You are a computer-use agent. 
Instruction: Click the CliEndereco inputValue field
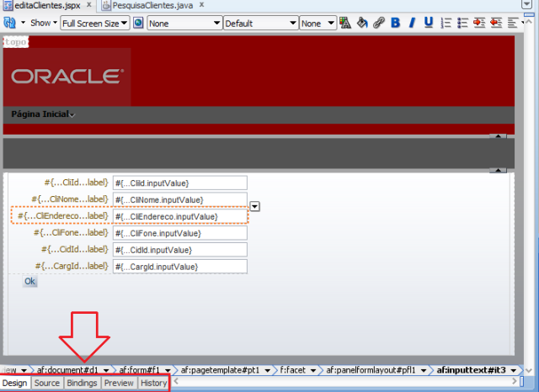[x=180, y=216]
